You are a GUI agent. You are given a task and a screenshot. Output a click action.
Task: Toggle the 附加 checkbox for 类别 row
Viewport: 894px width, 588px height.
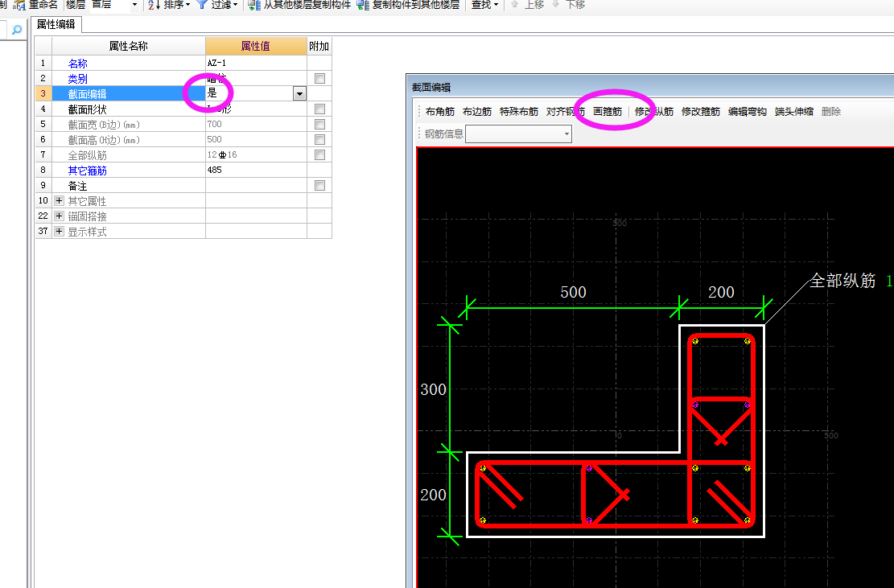(x=319, y=79)
